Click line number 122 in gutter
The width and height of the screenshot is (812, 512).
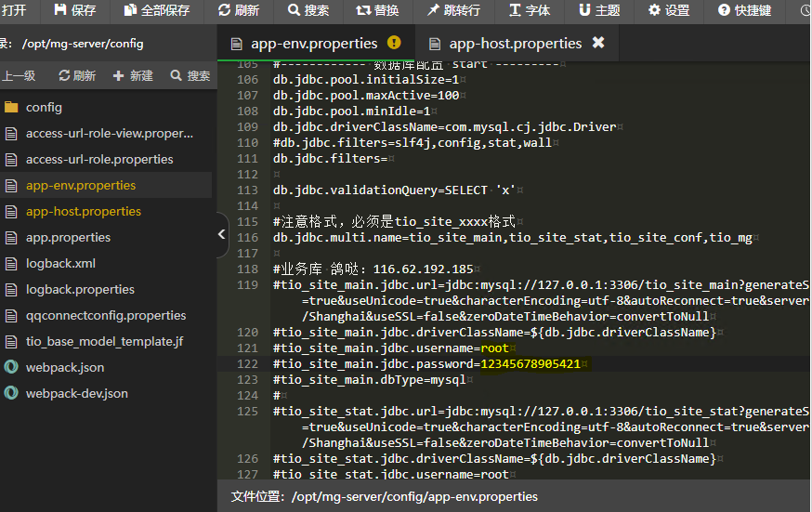click(247, 364)
